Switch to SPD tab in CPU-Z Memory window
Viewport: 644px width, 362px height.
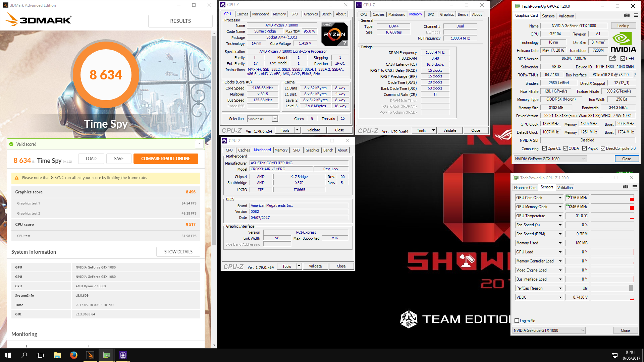[x=431, y=14]
